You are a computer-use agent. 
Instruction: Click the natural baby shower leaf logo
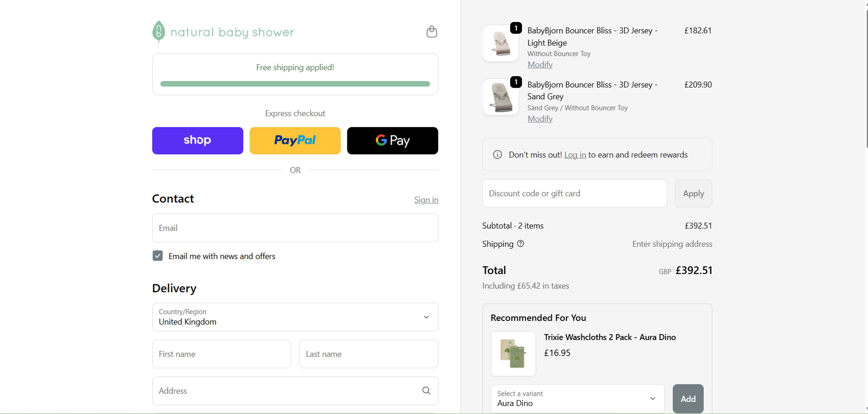pos(158,31)
